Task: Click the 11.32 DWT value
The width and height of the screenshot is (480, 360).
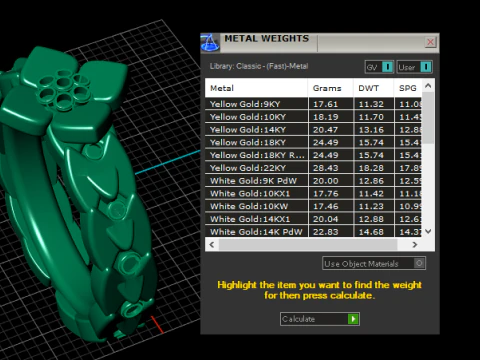Action: [371, 104]
